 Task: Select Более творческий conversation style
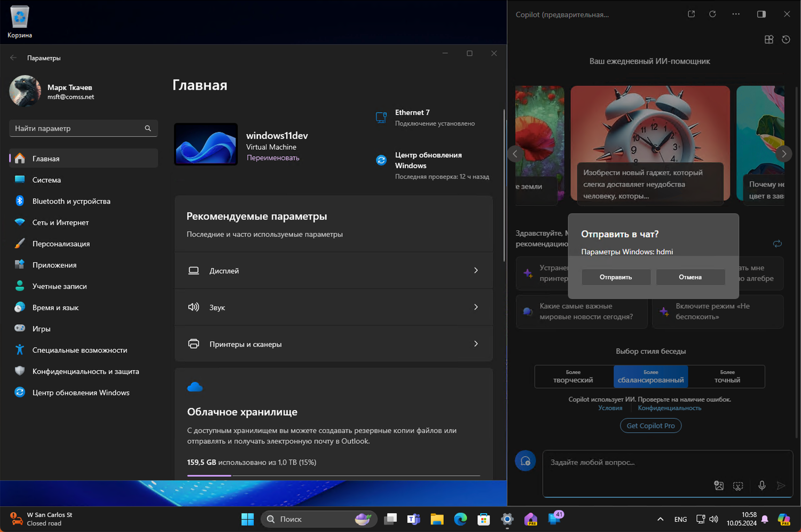pos(574,377)
